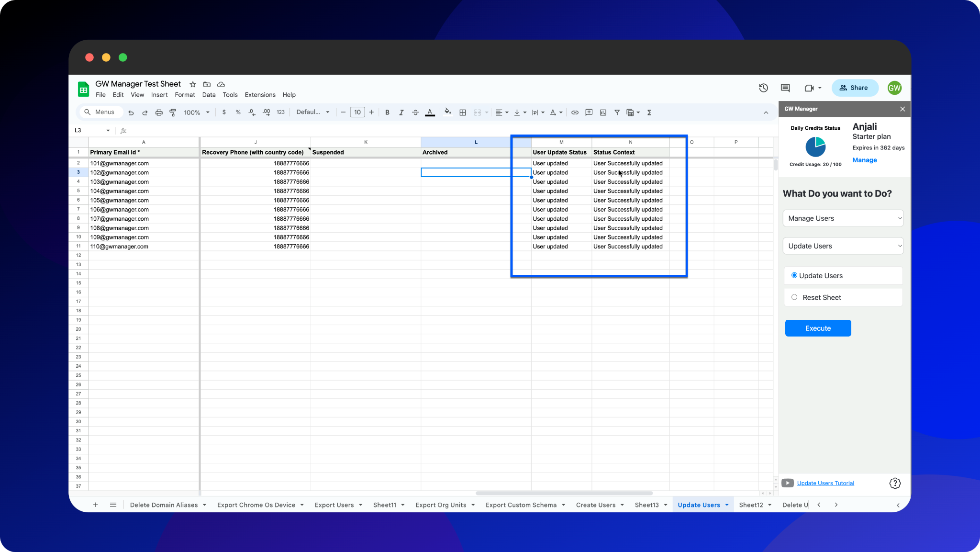The image size is (980, 552).
Task: Click the bold formatting icon
Action: (387, 113)
